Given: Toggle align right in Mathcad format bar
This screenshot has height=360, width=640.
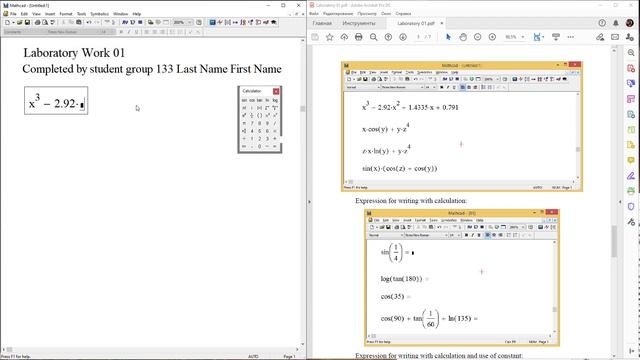Looking at the screenshot, I should pyautogui.click(x=162, y=32).
